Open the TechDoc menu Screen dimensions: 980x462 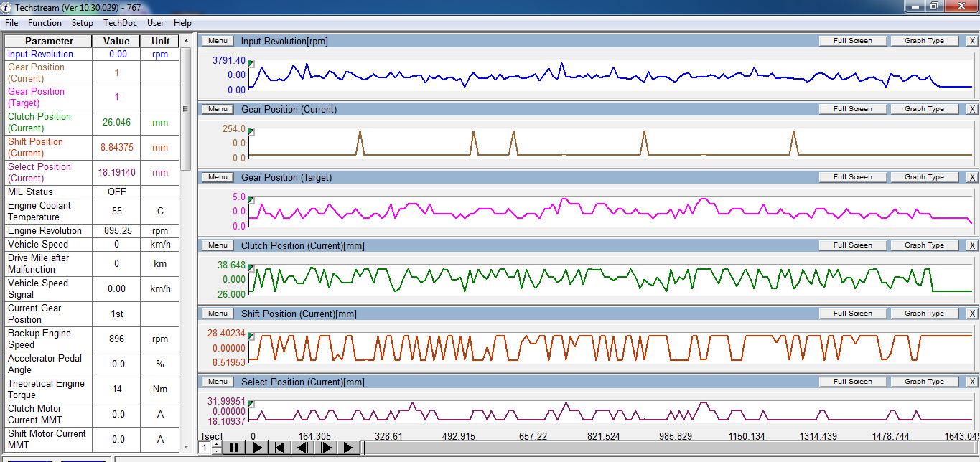click(120, 23)
